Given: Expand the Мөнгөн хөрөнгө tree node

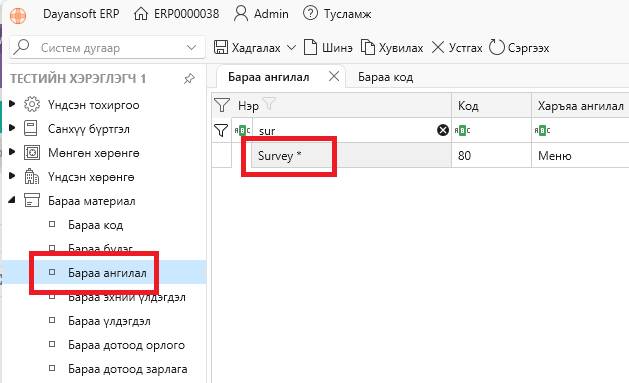Looking at the screenshot, I should pos(12,152).
